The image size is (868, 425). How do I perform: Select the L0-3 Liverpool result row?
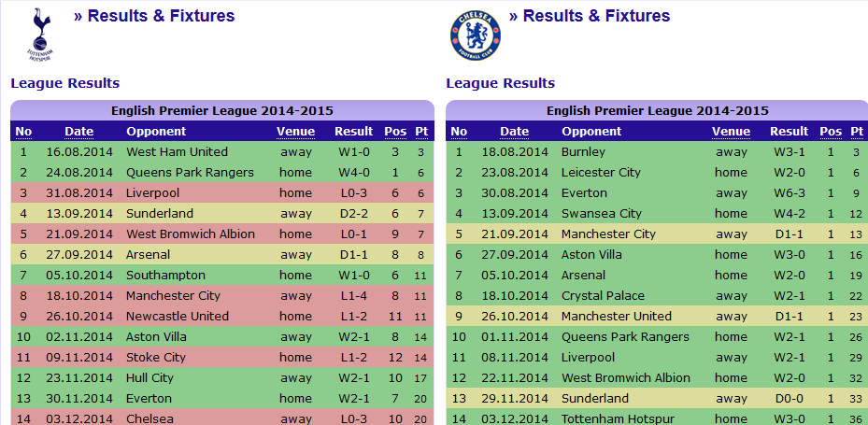[x=222, y=193]
